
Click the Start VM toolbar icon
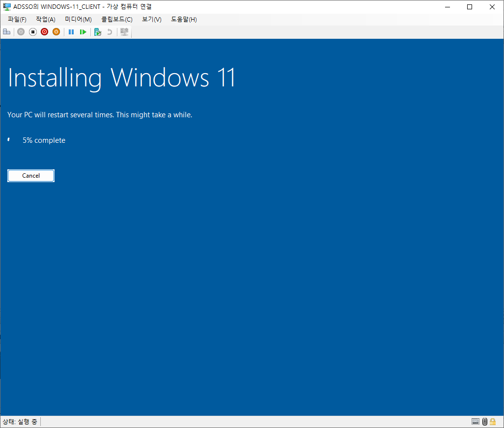pyautogui.click(x=21, y=32)
